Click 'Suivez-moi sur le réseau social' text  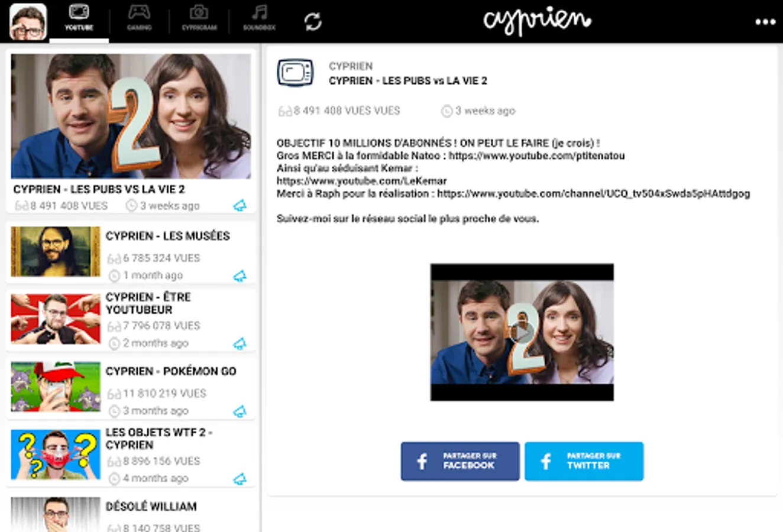[x=407, y=219]
